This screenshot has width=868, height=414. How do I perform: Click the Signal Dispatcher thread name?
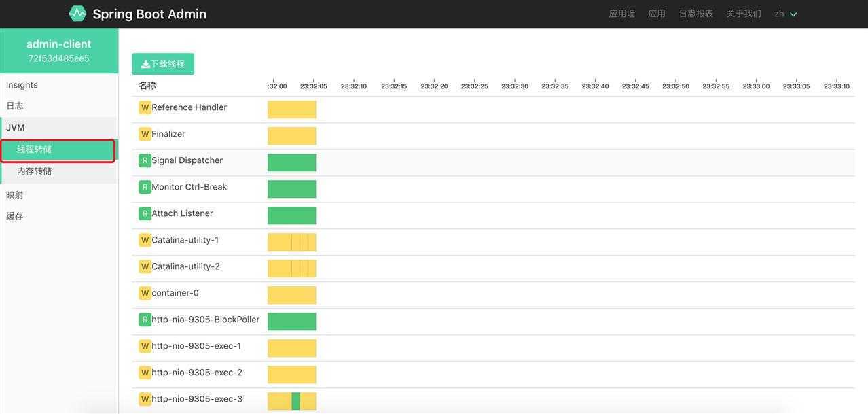187,160
